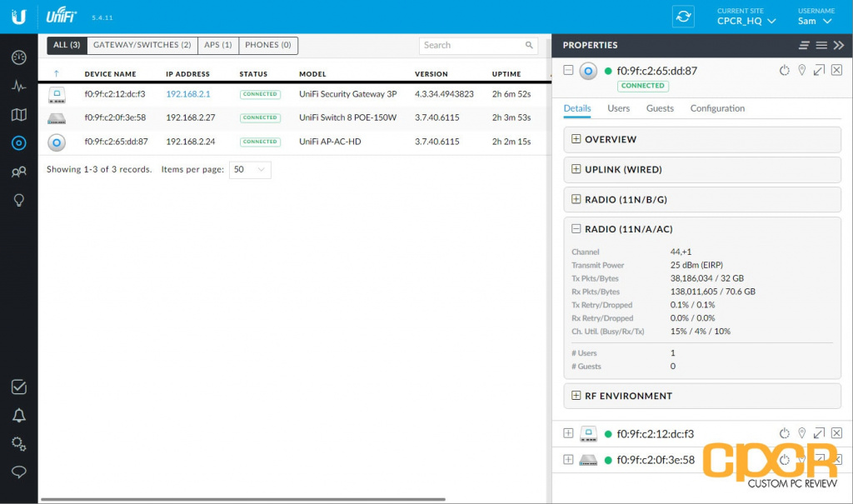Locate device f0:9f:c2:65:dd:87 with pin icon
The image size is (853, 504).
[x=801, y=71]
